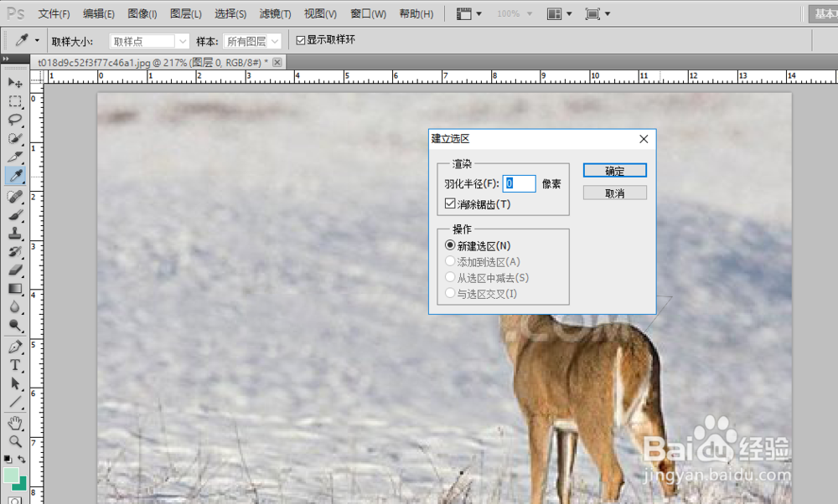Select the Pen tool
Viewport: 838px width, 504px height.
tap(15, 347)
